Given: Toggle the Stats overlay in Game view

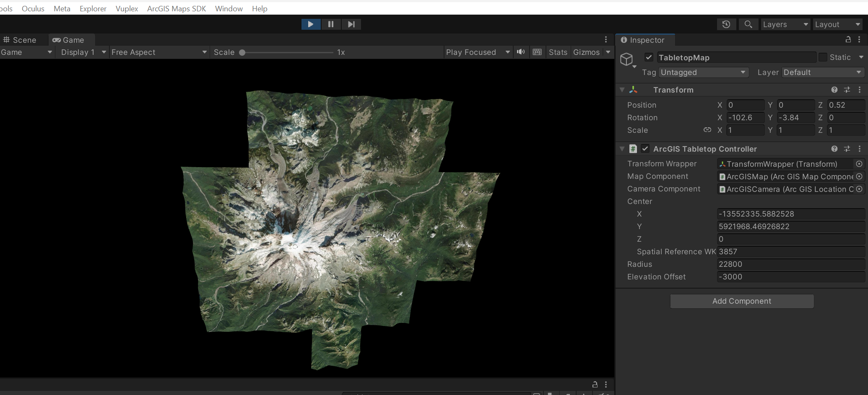Looking at the screenshot, I should point(558,52).
